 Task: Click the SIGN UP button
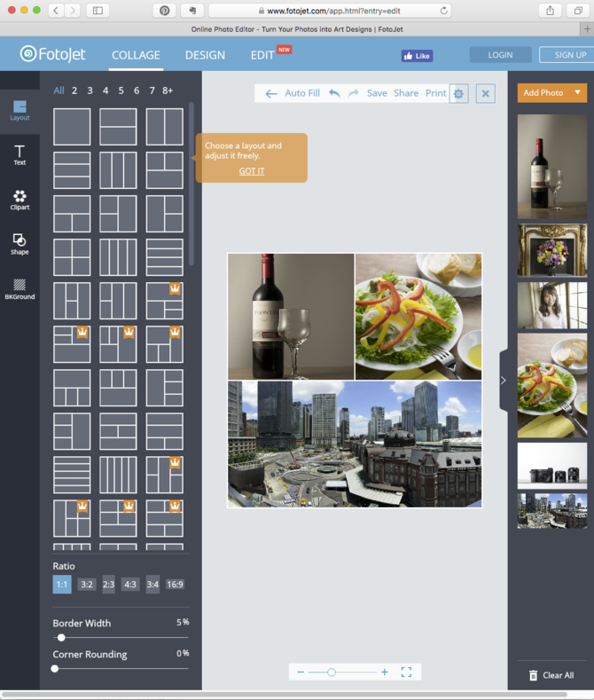click(567, 55)
